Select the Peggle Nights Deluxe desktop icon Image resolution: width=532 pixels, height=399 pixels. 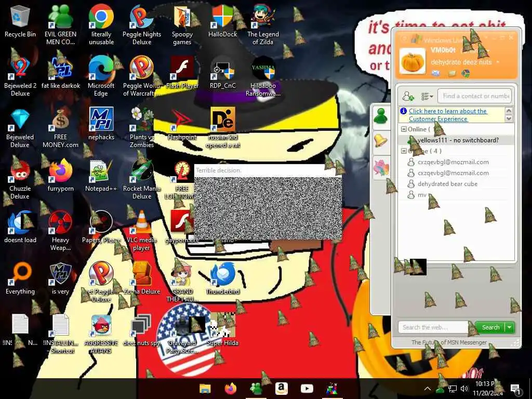[x=142, y=24]
